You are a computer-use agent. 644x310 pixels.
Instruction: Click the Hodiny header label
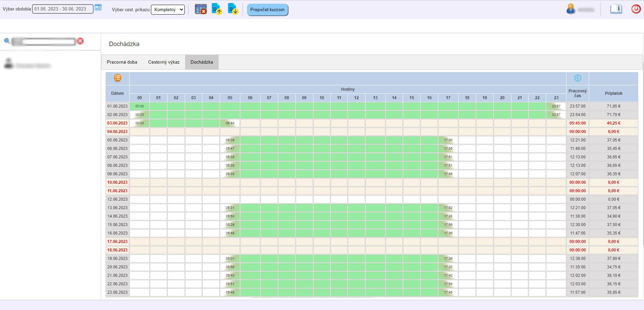click(348, 89)
